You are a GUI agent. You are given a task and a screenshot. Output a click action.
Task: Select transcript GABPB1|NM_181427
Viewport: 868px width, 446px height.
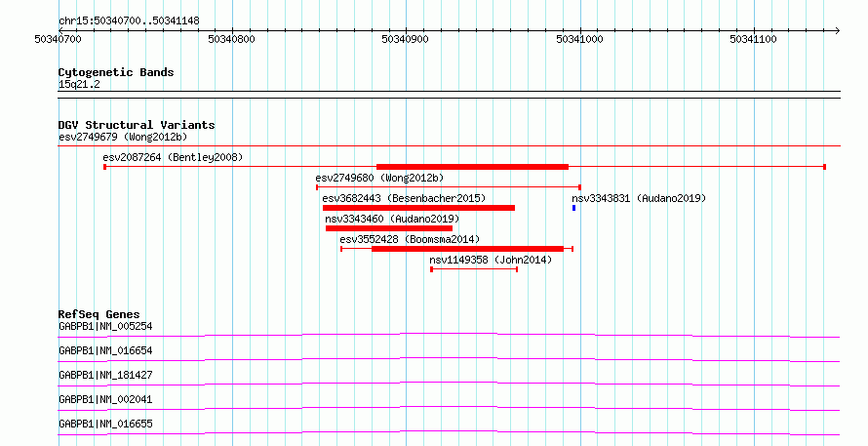point(105,375)
